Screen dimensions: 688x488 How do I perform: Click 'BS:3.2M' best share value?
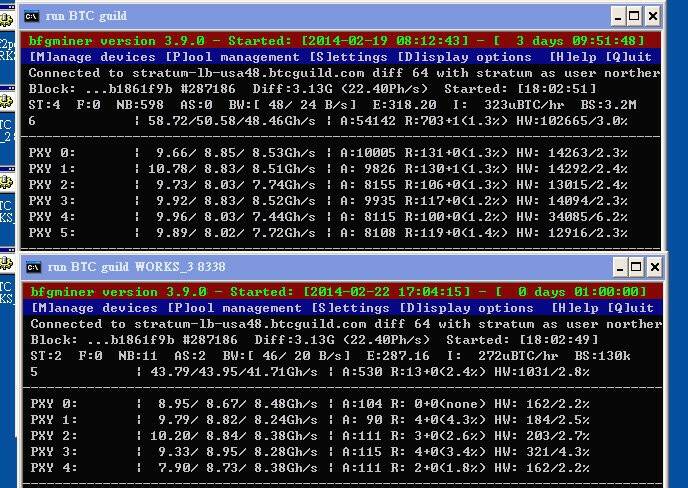(609, 105)
